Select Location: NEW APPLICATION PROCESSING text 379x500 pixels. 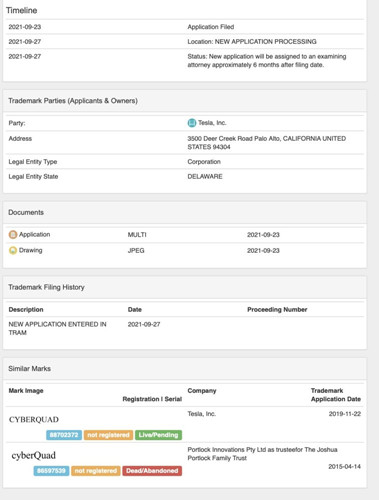tap(252, 42)
